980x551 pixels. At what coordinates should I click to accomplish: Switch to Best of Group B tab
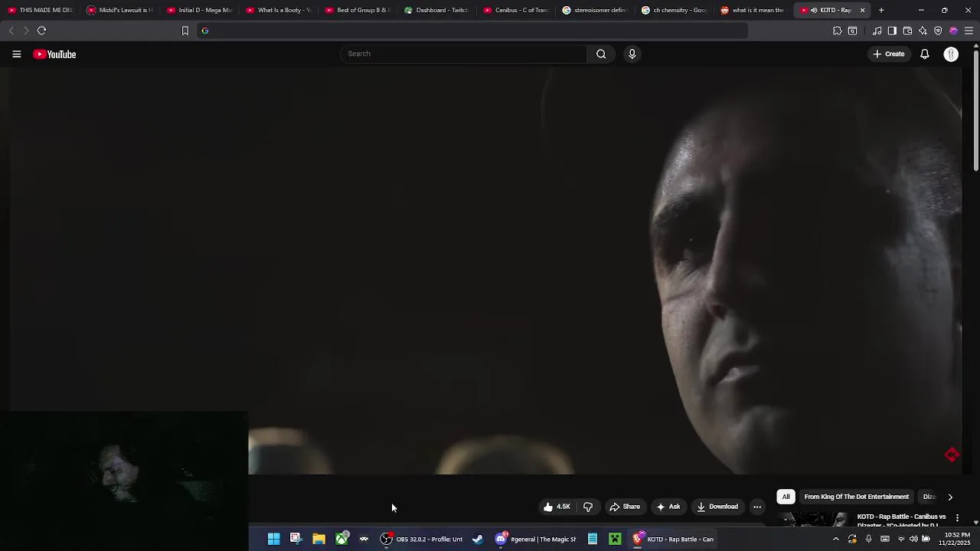(358, 10)
